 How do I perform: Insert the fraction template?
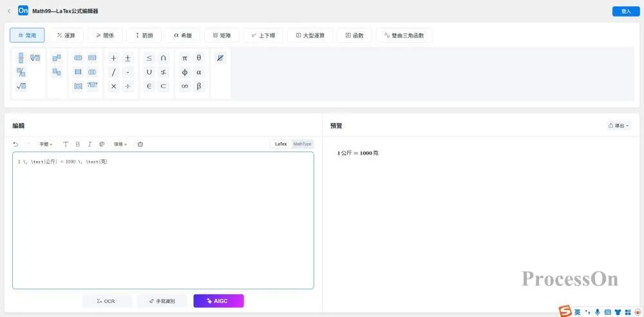point(21,58)
